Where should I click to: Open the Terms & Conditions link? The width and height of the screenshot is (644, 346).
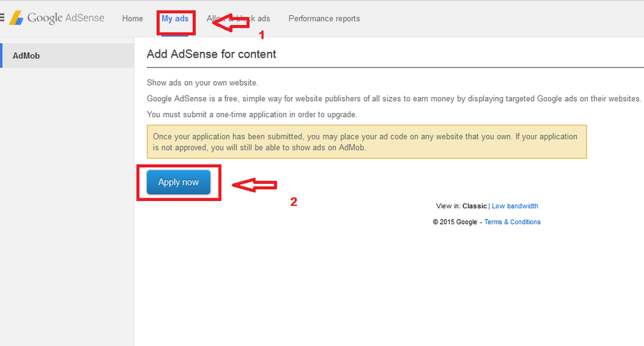coord(512,222)
